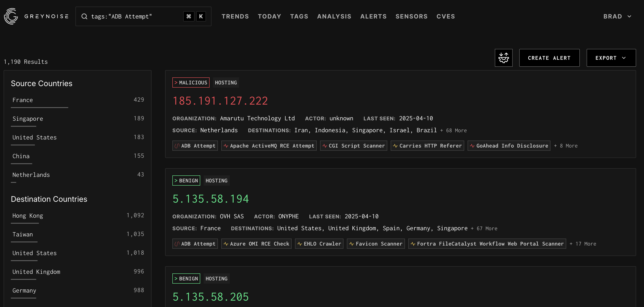Open the EHLO Crawler tag

[319, 244]
